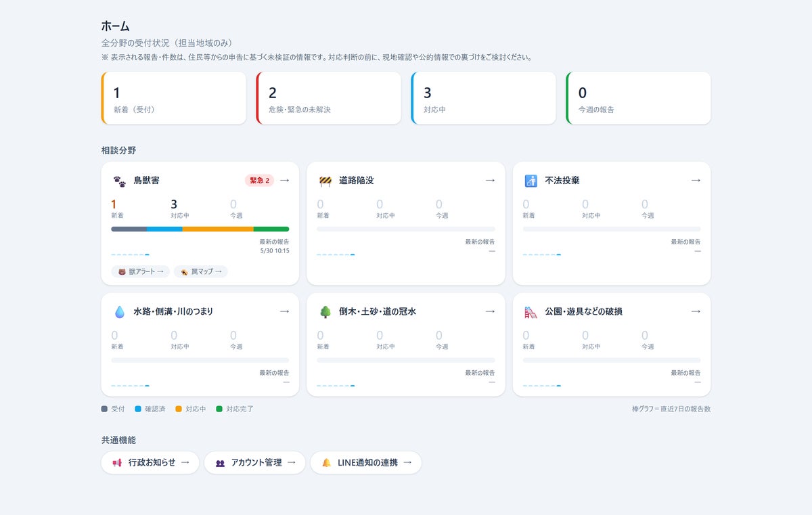This screenshot has height=515, width=812.
Task: Click the litter icon for 不法投棄
Action: point(531,181)
